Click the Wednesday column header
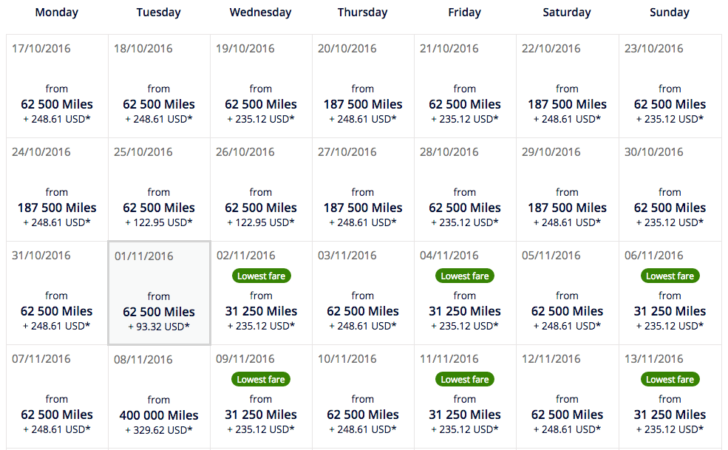The height and width of the screenshot is (450, 728). 260,13
